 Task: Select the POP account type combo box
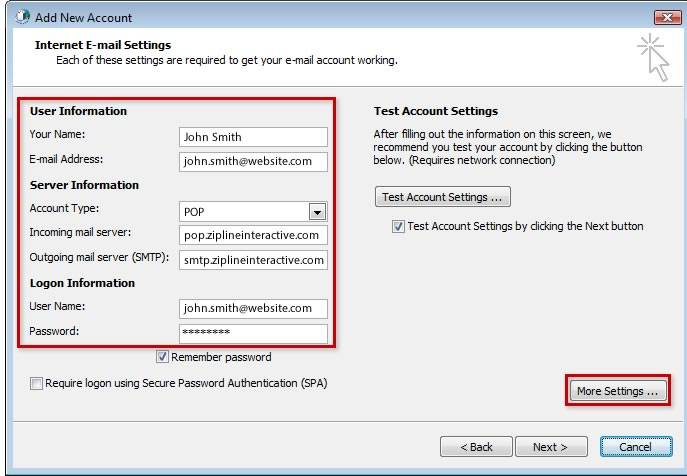(x=253, y=212)
